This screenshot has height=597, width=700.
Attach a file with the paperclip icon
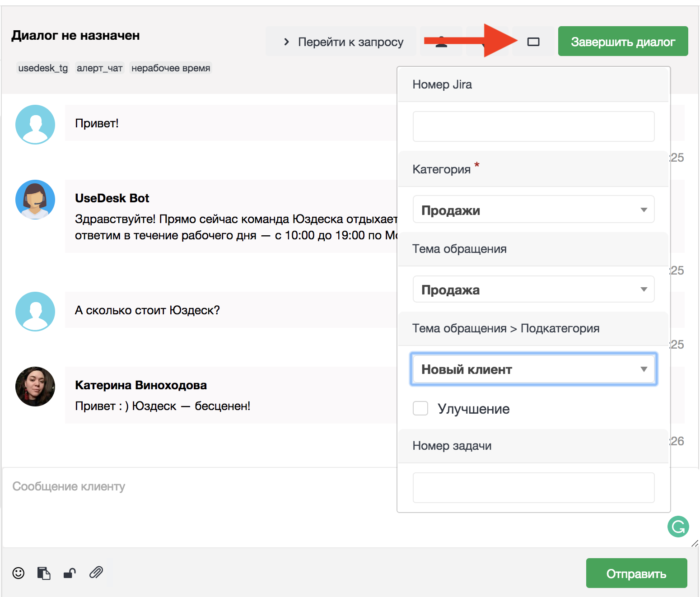tap(96, 573)
